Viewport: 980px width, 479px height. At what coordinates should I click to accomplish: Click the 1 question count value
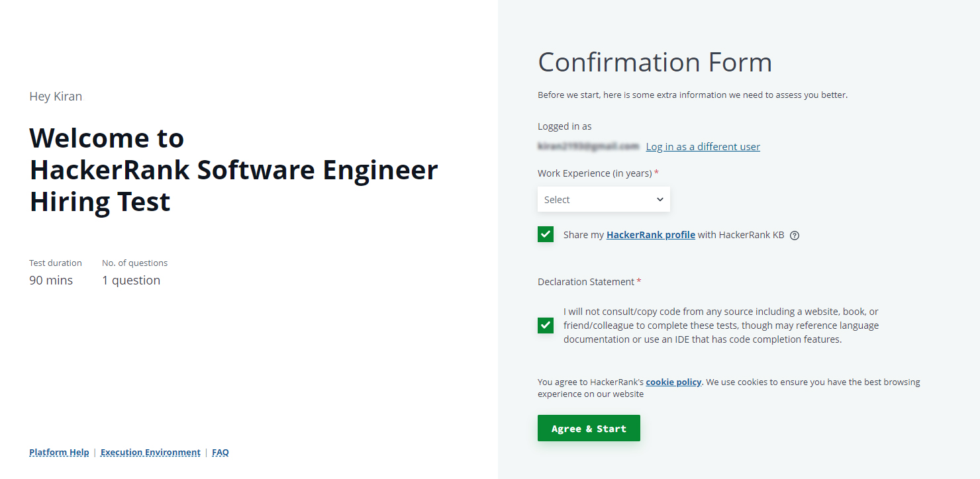(x=131, y=281)
